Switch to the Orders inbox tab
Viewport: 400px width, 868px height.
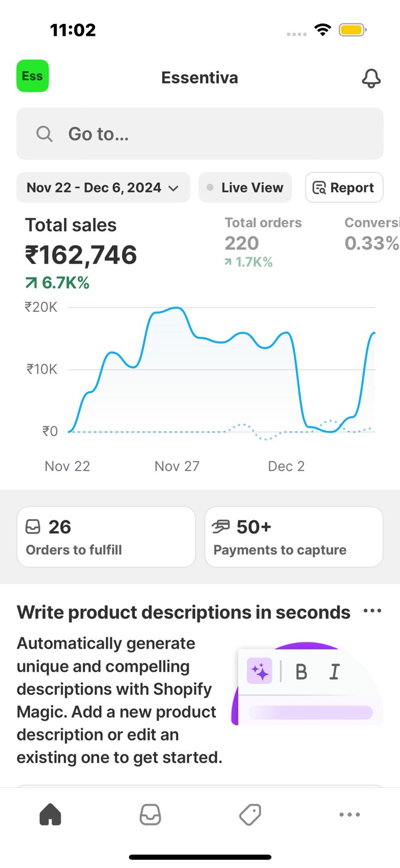(150, 814)
